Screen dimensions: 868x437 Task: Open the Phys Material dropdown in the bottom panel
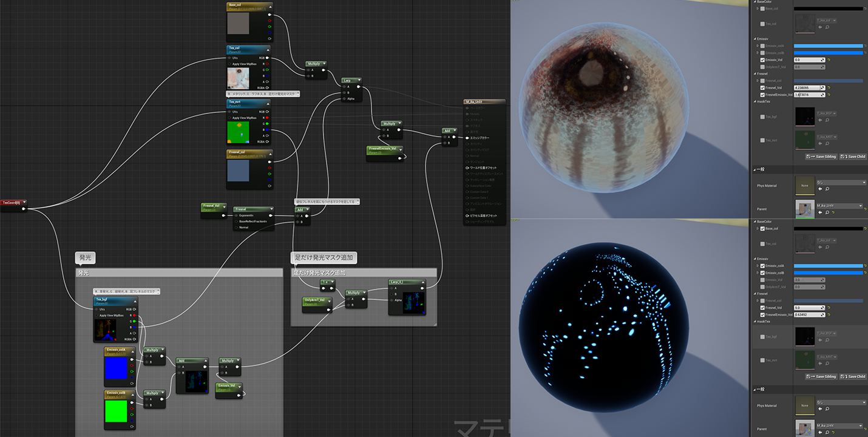(x=841, y=402)
